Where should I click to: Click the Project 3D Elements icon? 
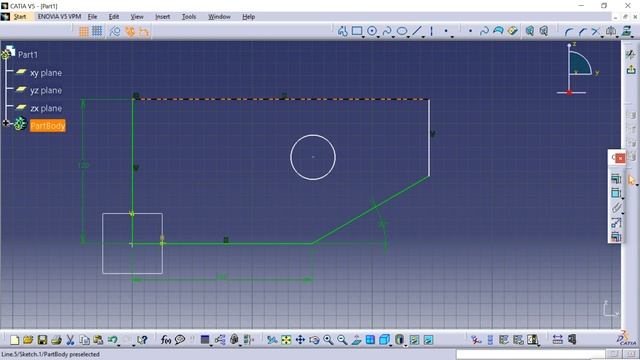(x=626, y=31)
